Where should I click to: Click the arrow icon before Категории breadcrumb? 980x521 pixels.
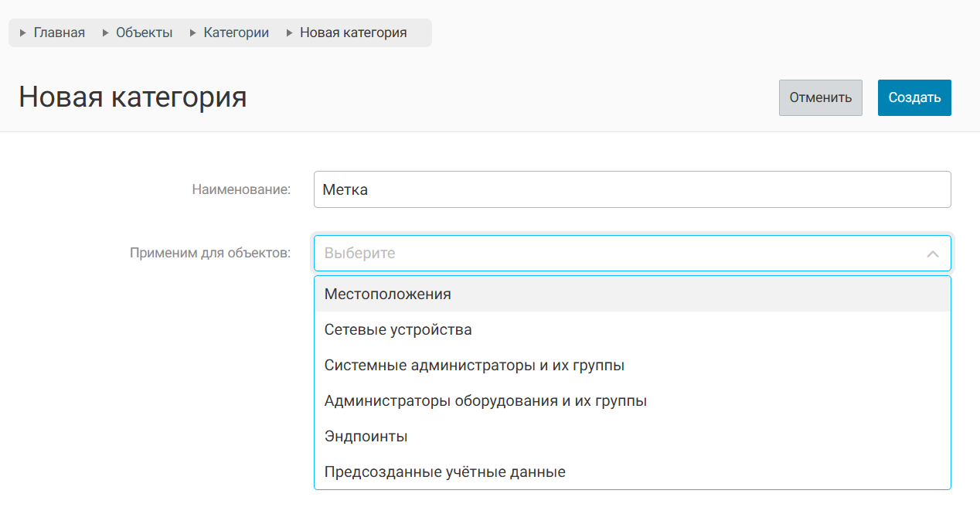[x=193, y=33]
